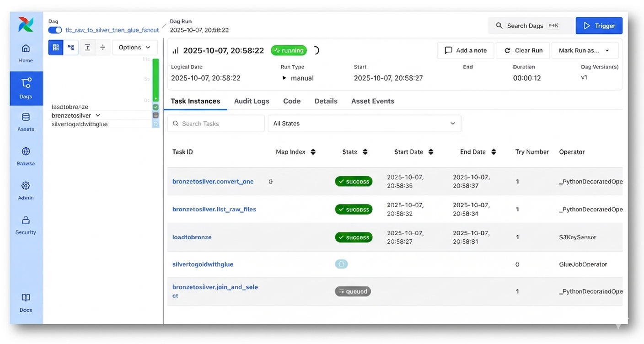This screenshot has width=644, height=344.
Task: Open the Browse menu in sidebar
Action: click(26, 156)
